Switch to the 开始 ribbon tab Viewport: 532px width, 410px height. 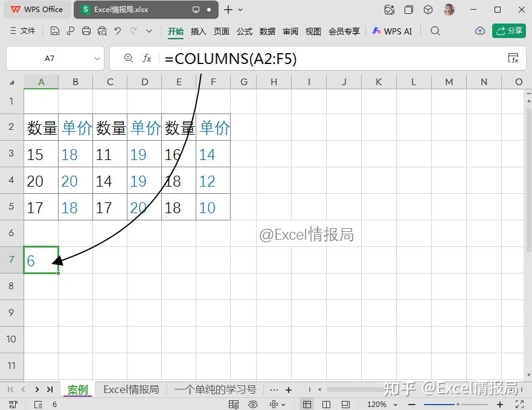176,31
